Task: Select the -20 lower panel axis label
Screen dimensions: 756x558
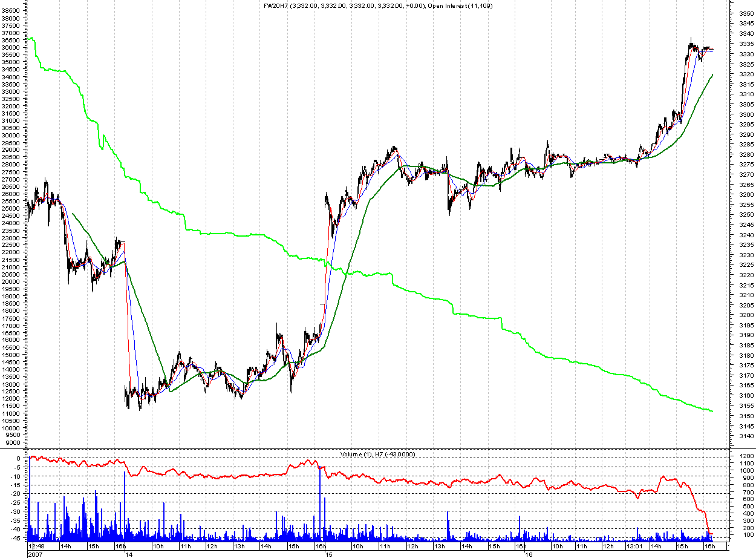Action: tap(16, 494)
